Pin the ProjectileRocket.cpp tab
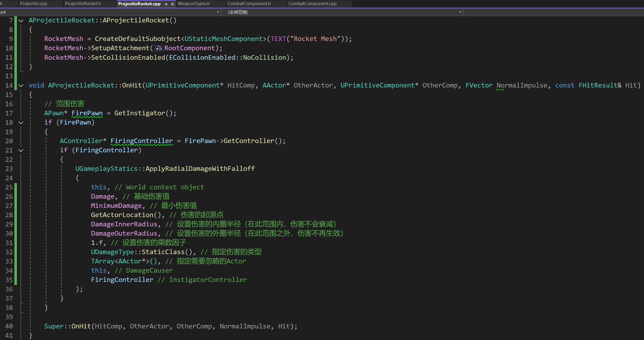Screen dimensions: 644x340 click(166, 4)
